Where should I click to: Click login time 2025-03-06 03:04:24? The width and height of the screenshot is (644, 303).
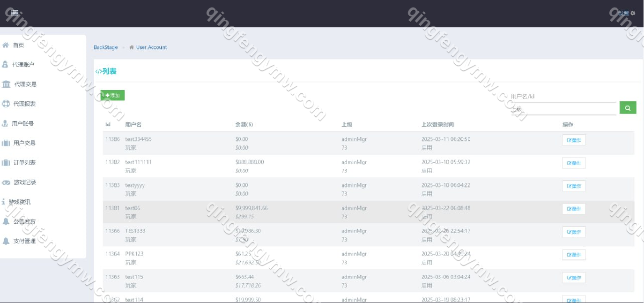[x=446, y=277]
